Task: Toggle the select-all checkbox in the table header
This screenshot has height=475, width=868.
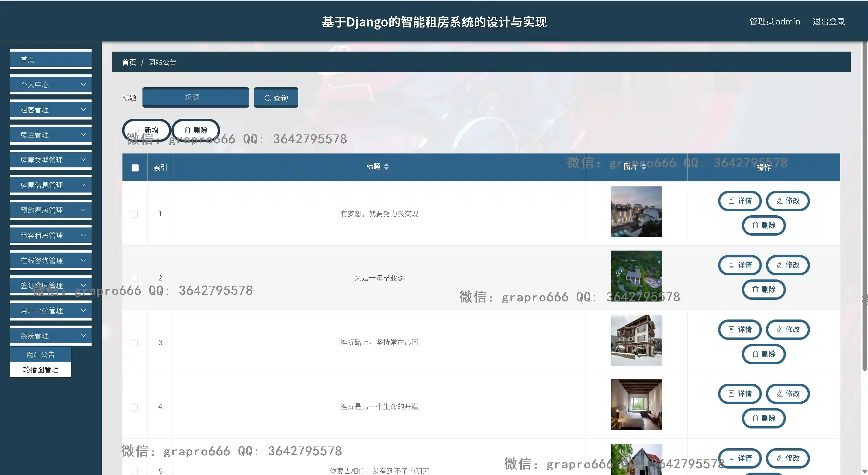Action: point(135,168)
